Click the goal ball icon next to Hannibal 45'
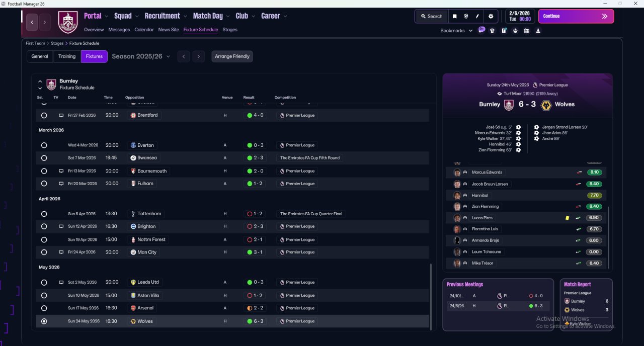 point(518,144)
